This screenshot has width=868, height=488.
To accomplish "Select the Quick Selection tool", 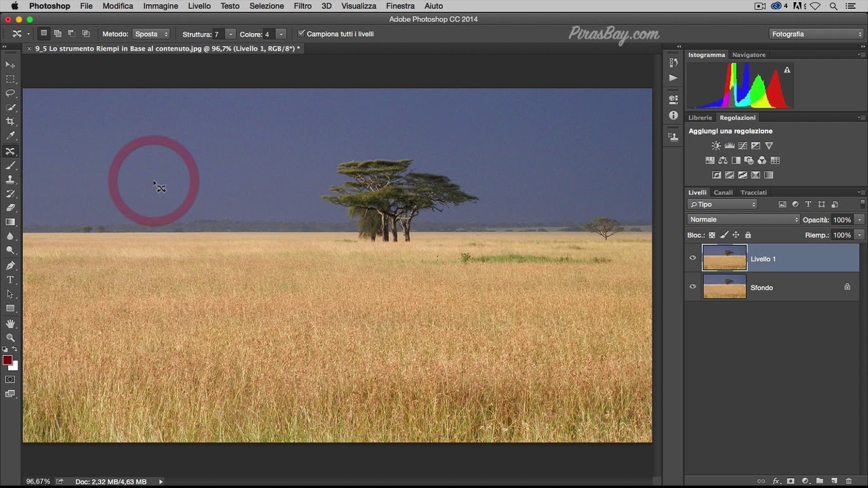I will pos(10,108).
